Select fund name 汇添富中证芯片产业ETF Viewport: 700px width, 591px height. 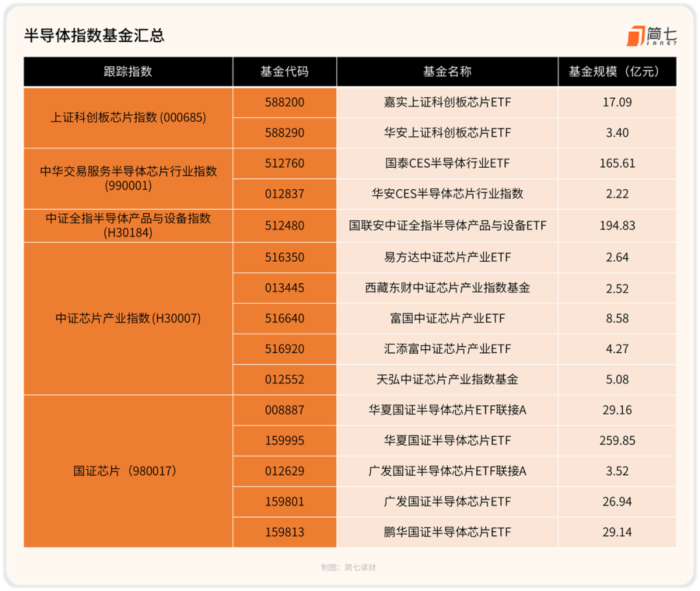[447, 349]
